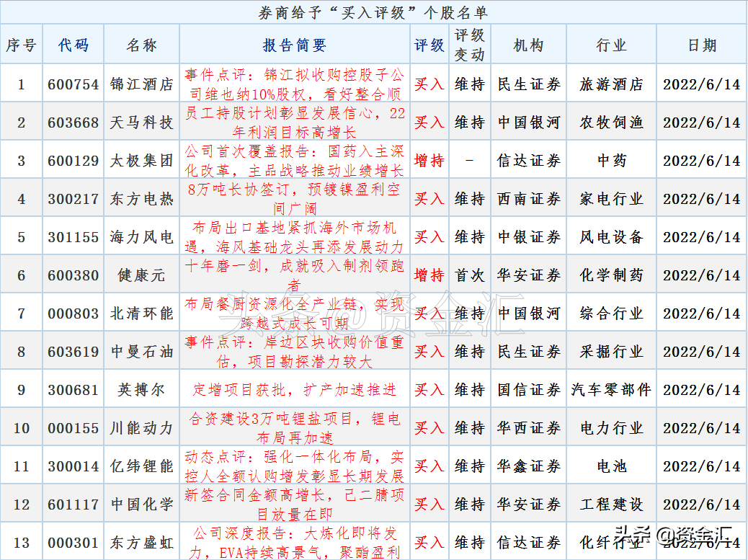This screenshot has width=748, height=560.
Task: Click stock name 北清环能
Action: [x=141, y=314]
